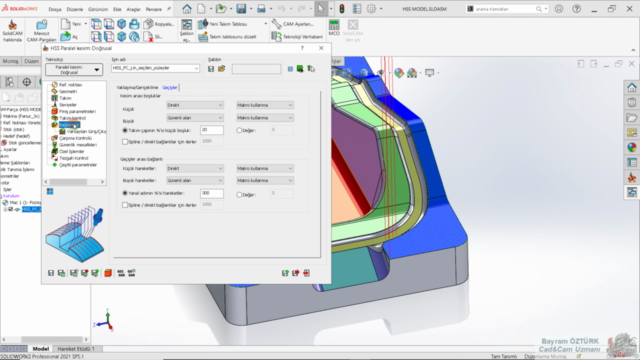Select the Değer radio in Geçişler arası bağlantı

tap(239, 195)
